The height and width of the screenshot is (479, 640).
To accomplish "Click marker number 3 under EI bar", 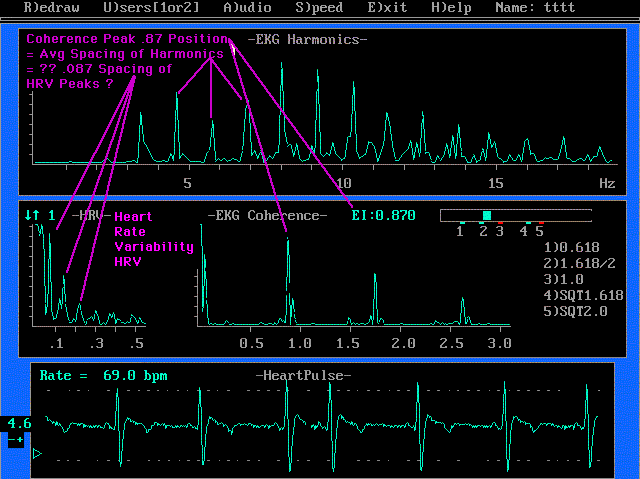I will [x=500, y=231].
